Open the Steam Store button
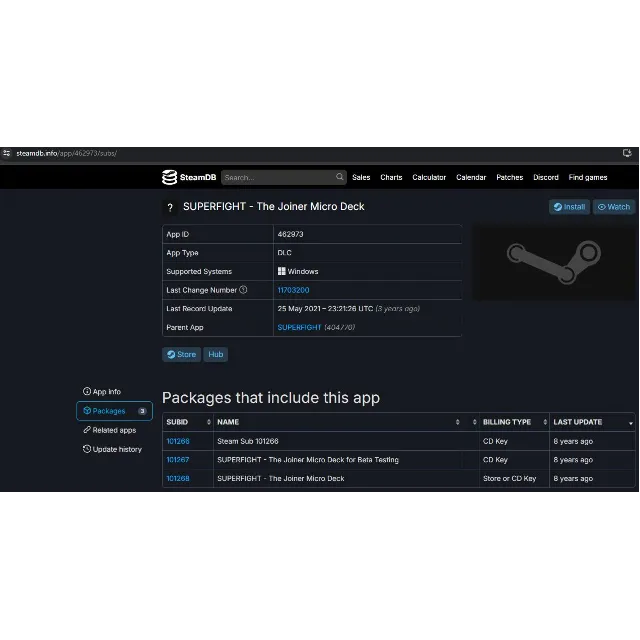The width and height of the screenshot is (640, 640). point(182,354)
